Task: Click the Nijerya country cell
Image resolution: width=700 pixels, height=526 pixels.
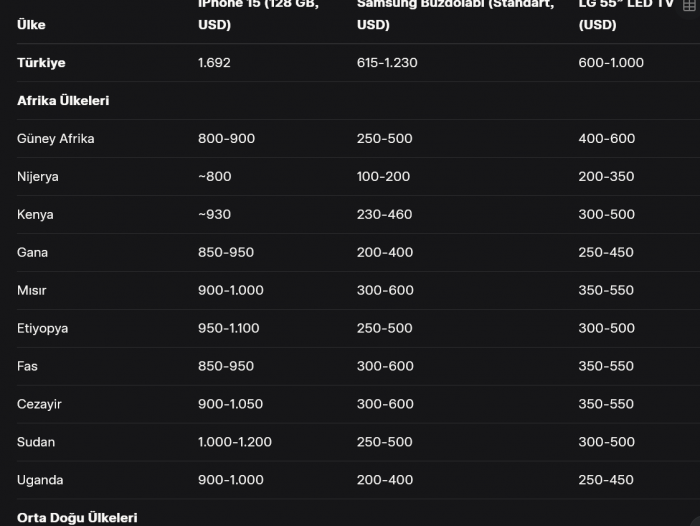Action: tap(38, 176)
